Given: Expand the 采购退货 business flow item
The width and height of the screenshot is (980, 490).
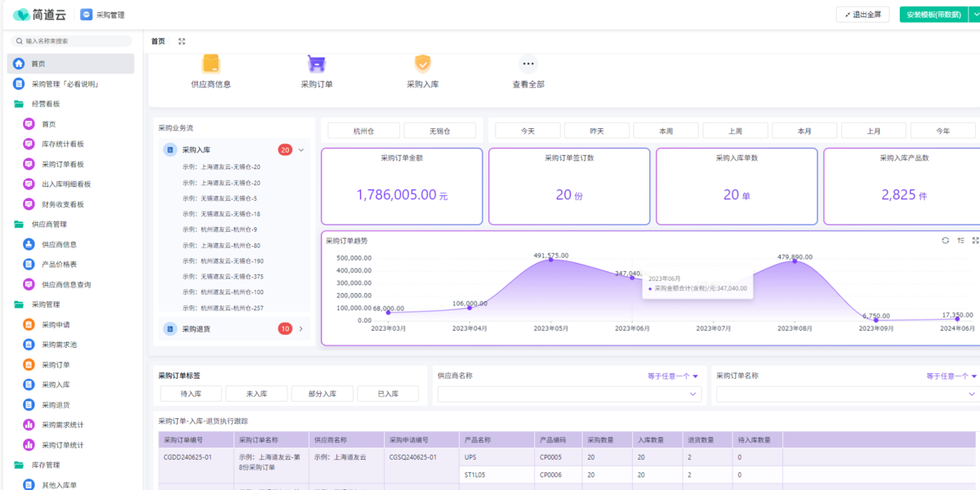Looking at the screenshot, I should pos(301,329).
